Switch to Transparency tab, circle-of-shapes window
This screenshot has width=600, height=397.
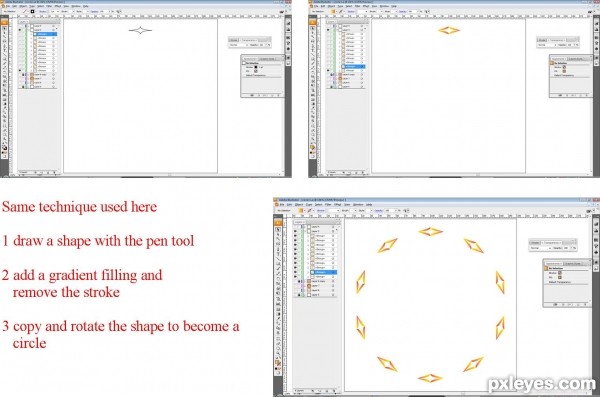pos(552,243)
